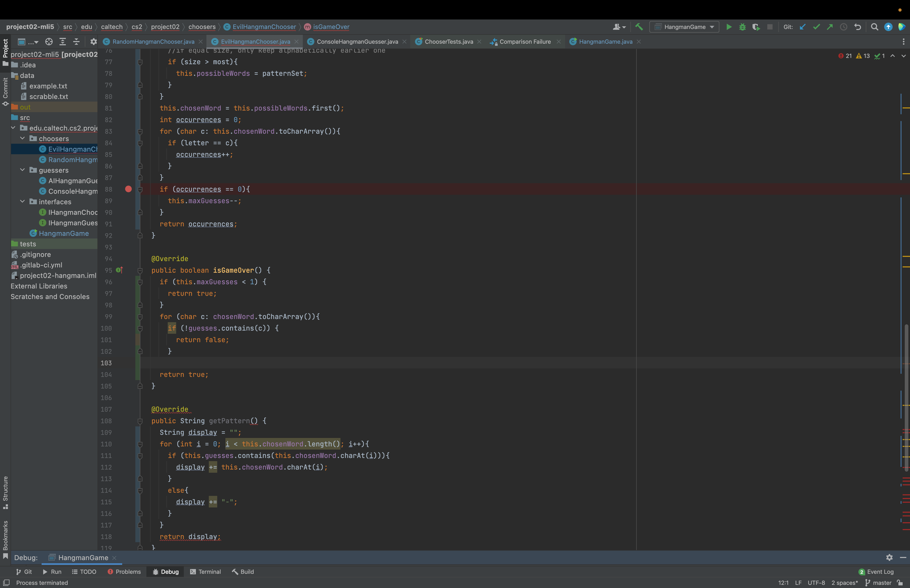The width and height of the screenshot is (910, 588).
Task: Collapse the guessers folder
Action: [x=22, y=170]
